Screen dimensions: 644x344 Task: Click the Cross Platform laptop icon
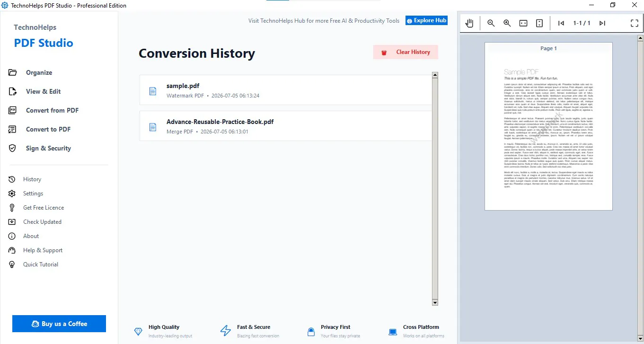pyautogui.click(x=393, y=332)
